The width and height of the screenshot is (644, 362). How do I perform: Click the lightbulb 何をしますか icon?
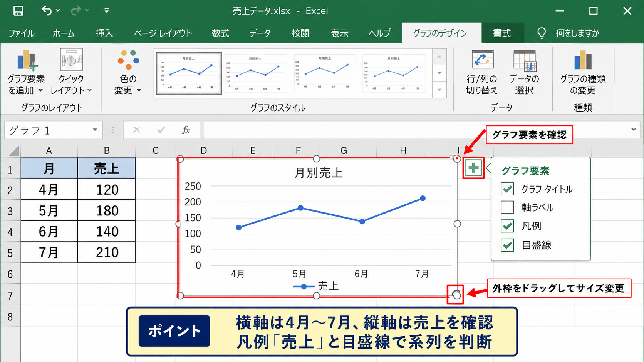(x=542, y=33)
